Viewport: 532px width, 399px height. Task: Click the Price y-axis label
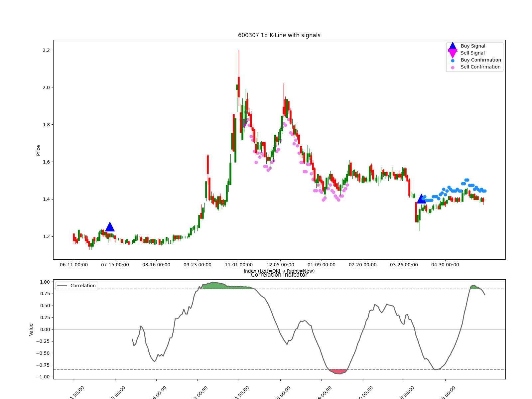(39, 150)
